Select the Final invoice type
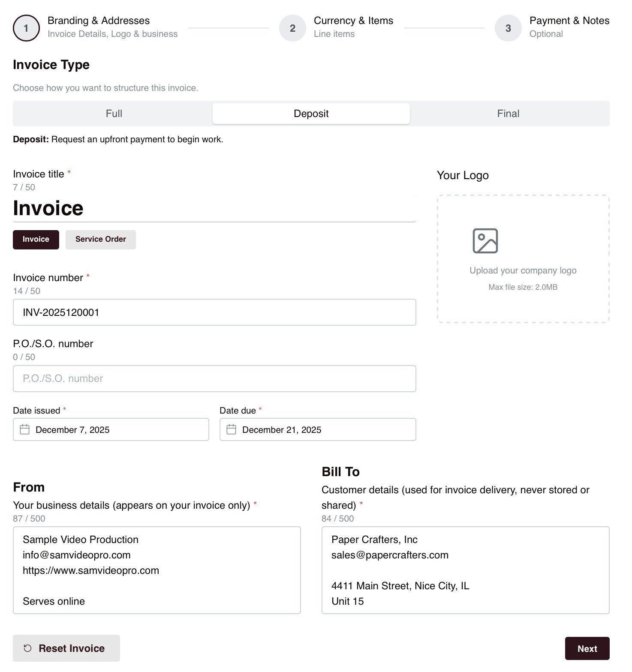This screenshot has height=672, width=632. [508, 113]
